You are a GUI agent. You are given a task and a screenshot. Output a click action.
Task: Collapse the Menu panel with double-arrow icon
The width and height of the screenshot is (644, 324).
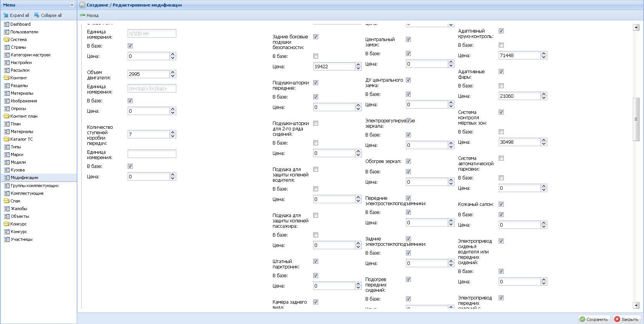click(x=72, y=5)
